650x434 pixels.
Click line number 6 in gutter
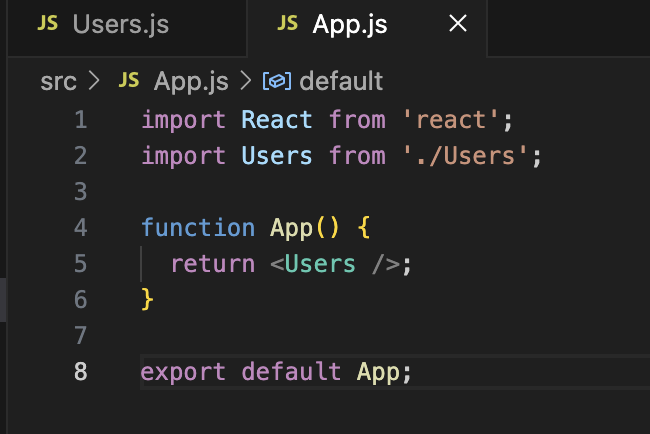80,300
